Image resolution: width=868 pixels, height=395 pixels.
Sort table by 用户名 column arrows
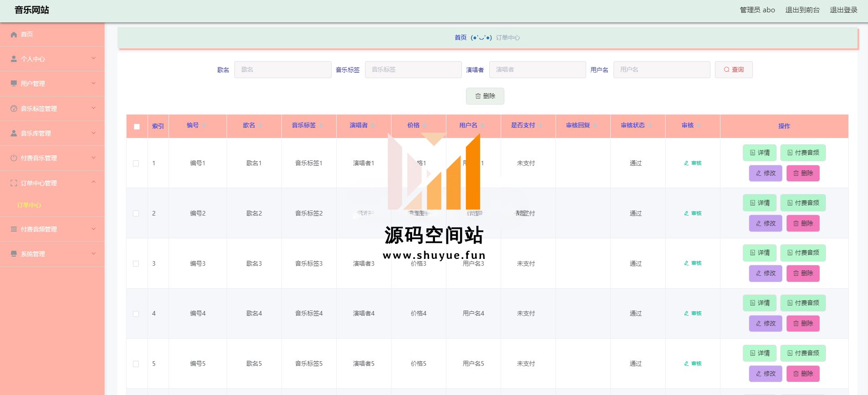tap(482, 126)
